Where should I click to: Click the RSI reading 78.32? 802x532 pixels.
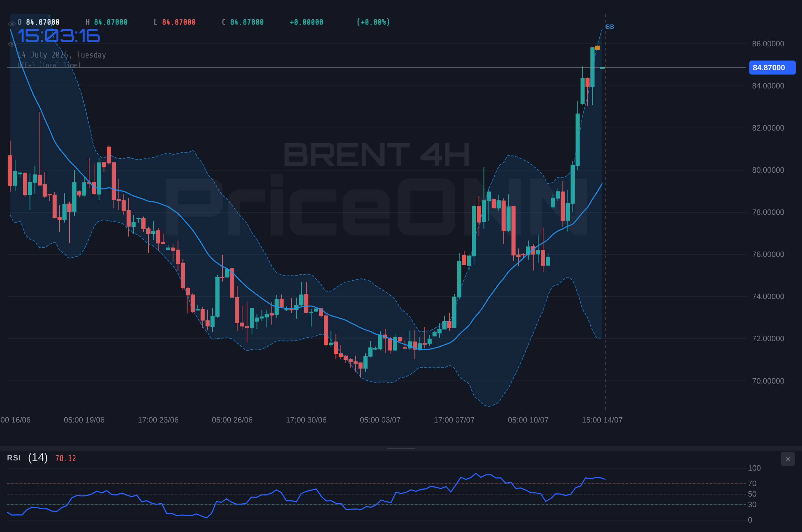coord(66,458)
